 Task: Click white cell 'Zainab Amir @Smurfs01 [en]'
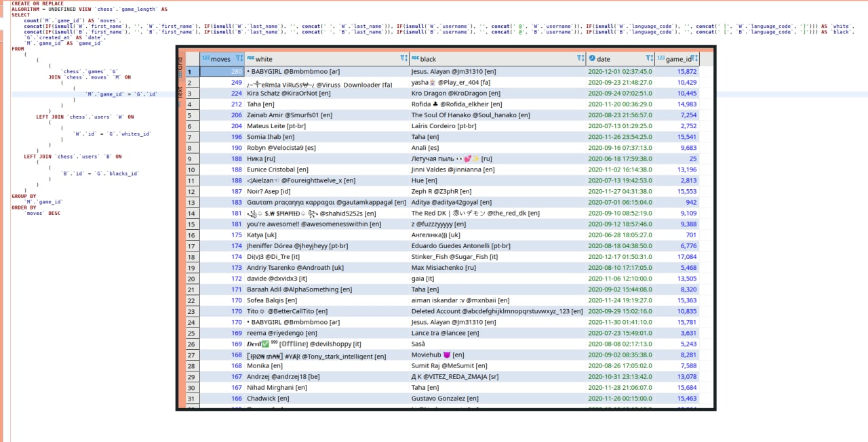tap(327, 115)
